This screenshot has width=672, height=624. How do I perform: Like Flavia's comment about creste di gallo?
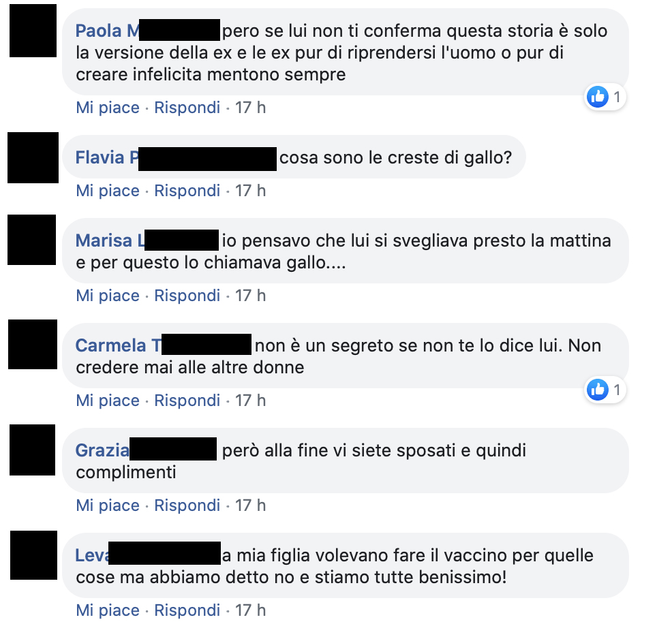(108, 191)
